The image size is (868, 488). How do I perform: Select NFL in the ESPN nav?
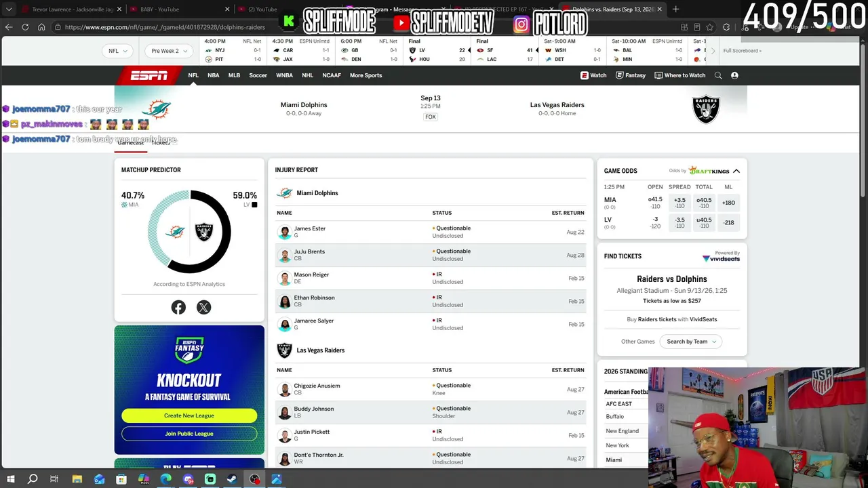[193, 75]
